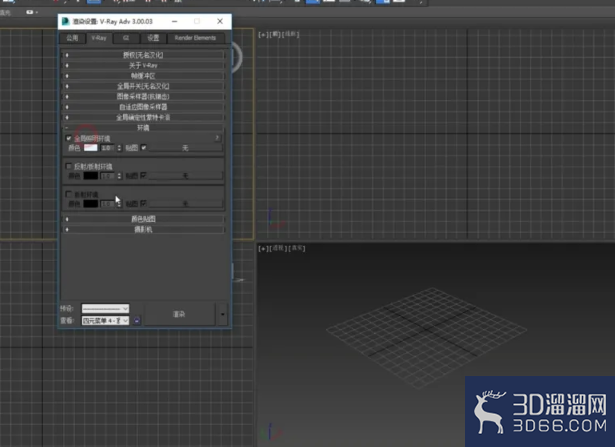
Task: Click the shading mode label in upper right viewport
Action: (291, 35)
